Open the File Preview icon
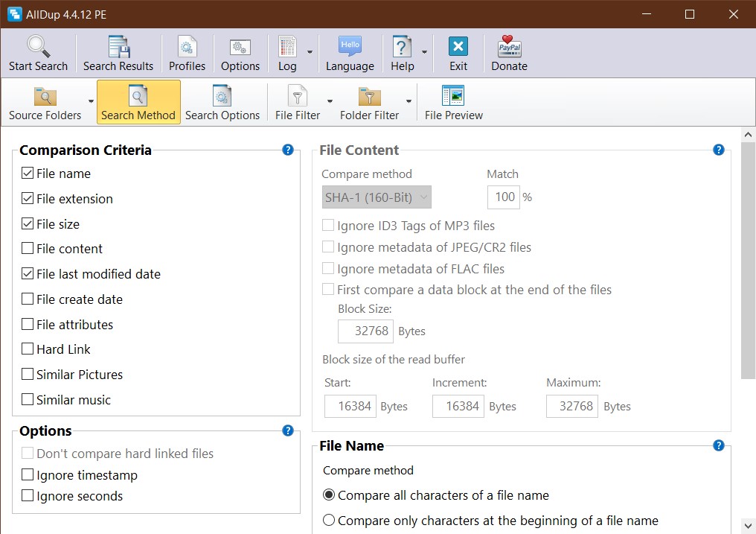 453,95
